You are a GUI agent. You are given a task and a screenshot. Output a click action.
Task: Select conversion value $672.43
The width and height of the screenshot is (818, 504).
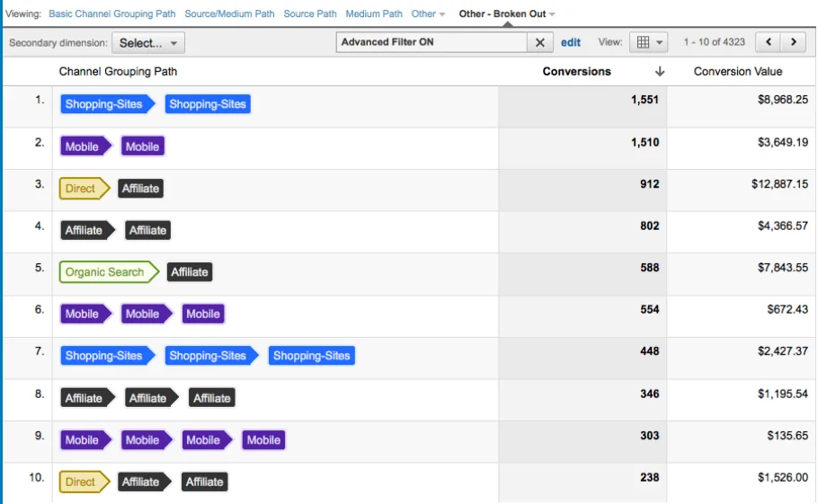tap(787, 309)
